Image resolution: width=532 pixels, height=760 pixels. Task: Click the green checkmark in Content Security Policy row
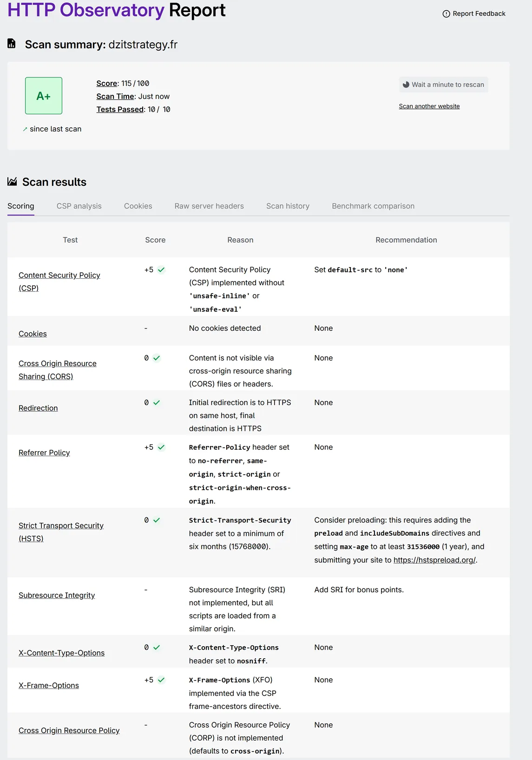tap(161, 270)
